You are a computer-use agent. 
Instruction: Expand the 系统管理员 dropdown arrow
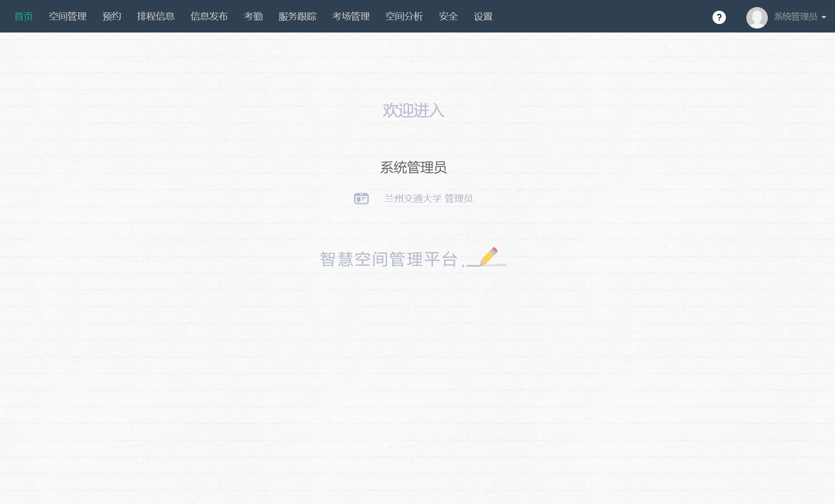(824, 17)
